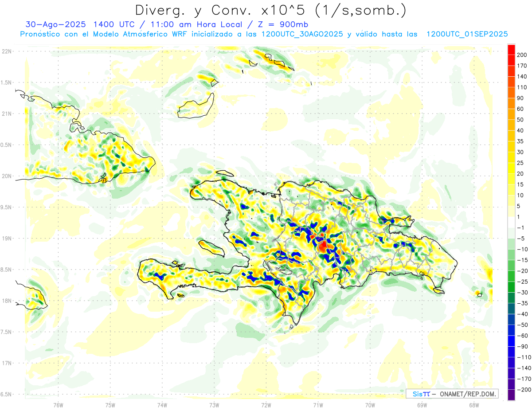Viewport: 532px width, 411px height.
Task: Click the 1.5N latitude axis label
Action: pyautogui.click(x=6, y=82)
